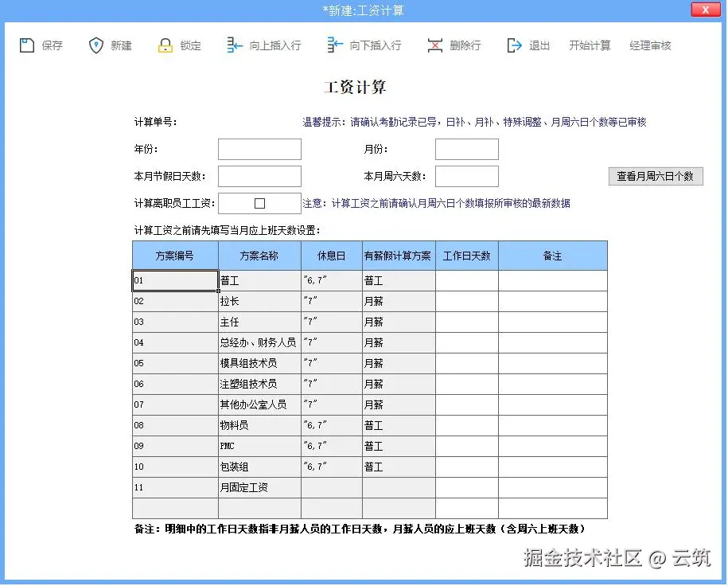Click the 本月周六天数 input field
The image size is (728, 586).
pyautogui.click(x=466, y=176)
